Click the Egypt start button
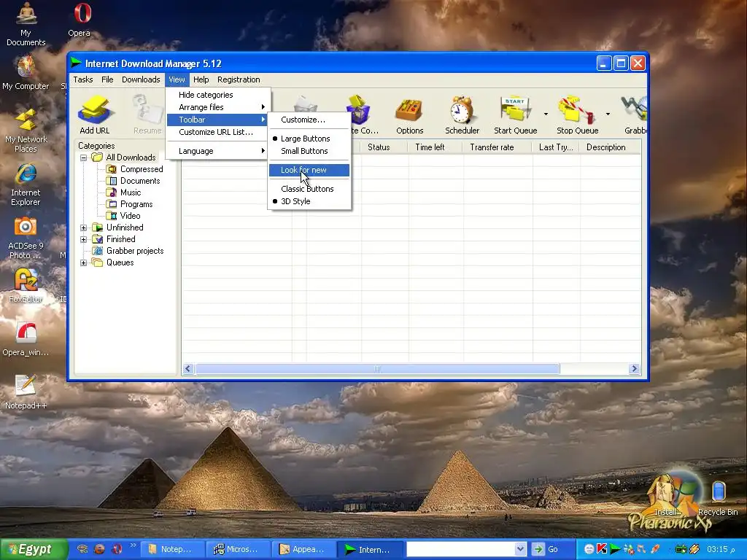747x560 pixels. tap(34, 550)
